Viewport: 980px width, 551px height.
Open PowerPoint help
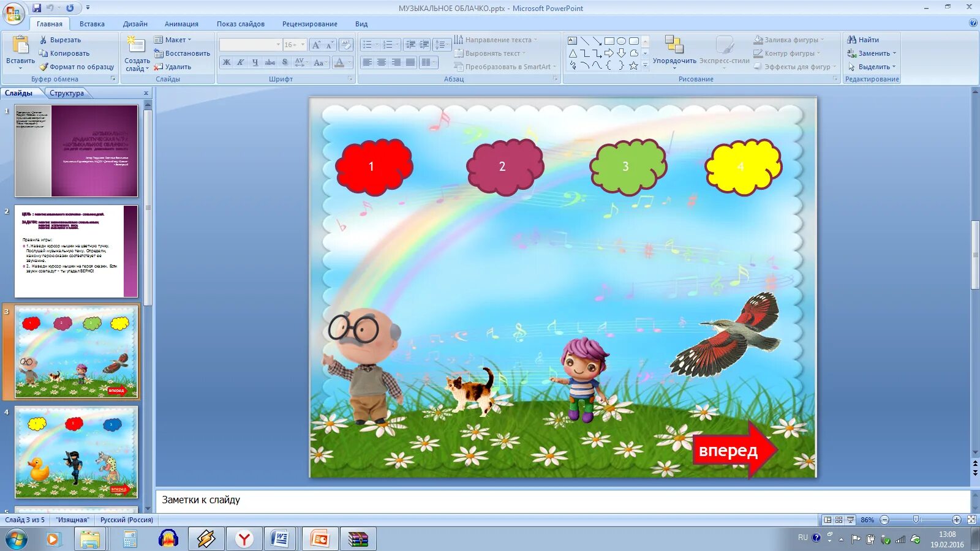[x=973, y=23]
